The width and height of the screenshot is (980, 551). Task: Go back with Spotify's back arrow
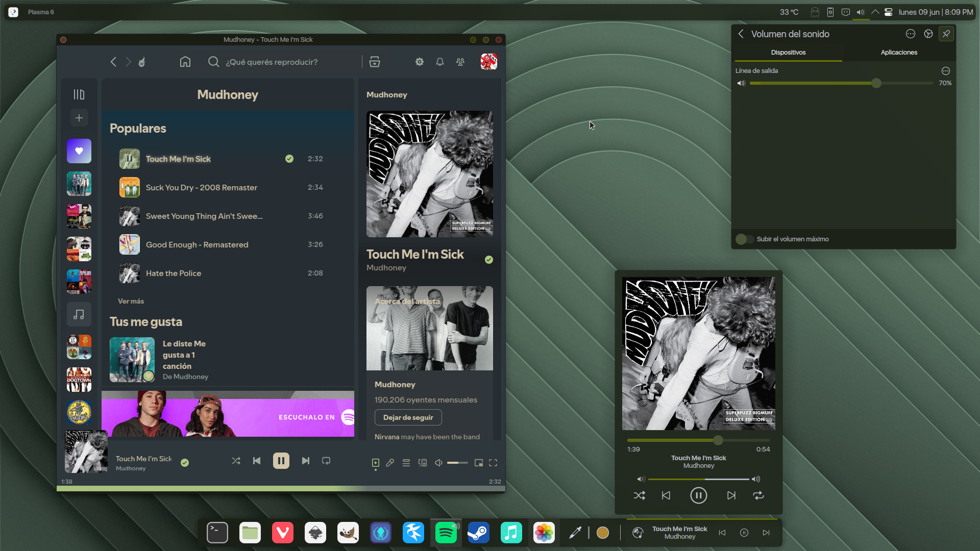[x=113, y=62]
